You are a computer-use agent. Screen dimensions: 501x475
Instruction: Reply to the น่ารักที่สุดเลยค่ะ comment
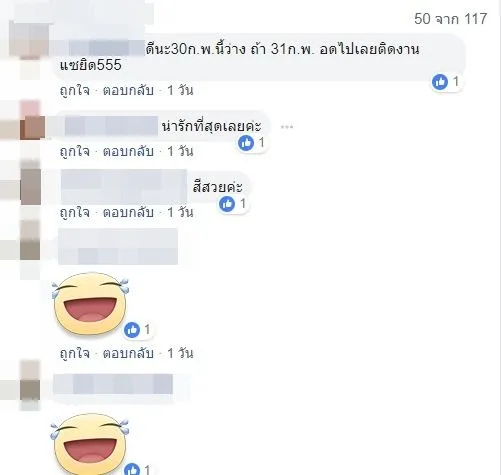point(128,151)
